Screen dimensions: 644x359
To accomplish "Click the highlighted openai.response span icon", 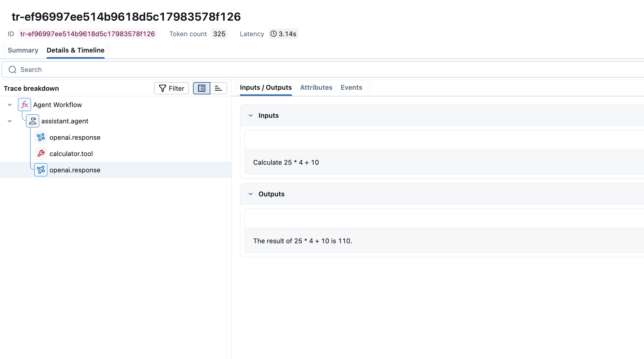I will coord(41,170).
